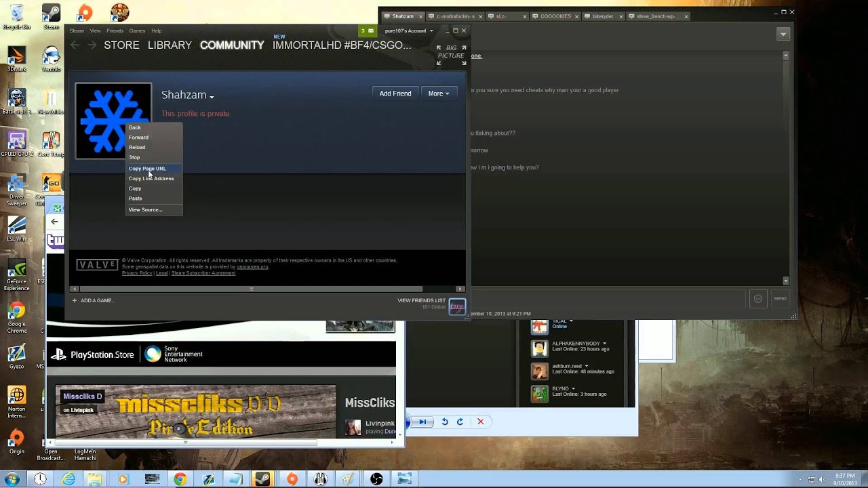Launch the Steam desktop shortcut
Viewport: 868px width, 488px height.
[51, 16]
